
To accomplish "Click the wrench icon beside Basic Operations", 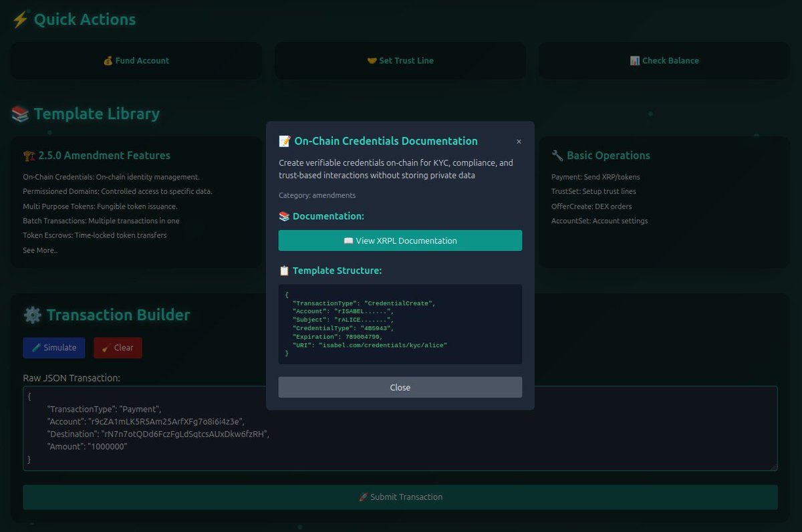I will point(557,155).
